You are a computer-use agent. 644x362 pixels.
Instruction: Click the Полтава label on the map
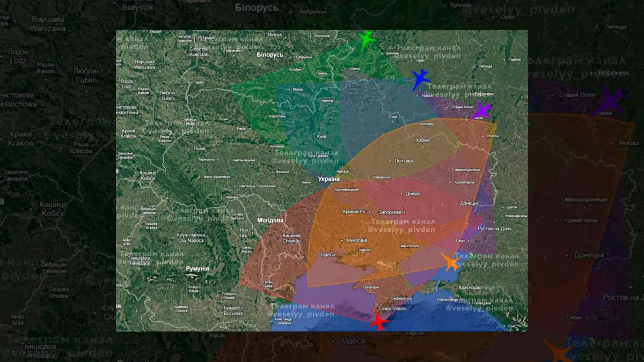(403, 161)
